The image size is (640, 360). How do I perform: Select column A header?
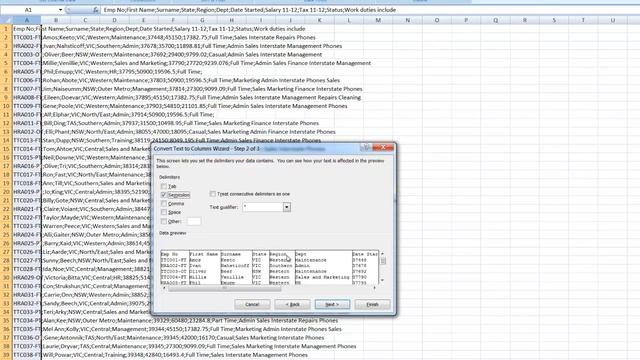click(27, 20)
